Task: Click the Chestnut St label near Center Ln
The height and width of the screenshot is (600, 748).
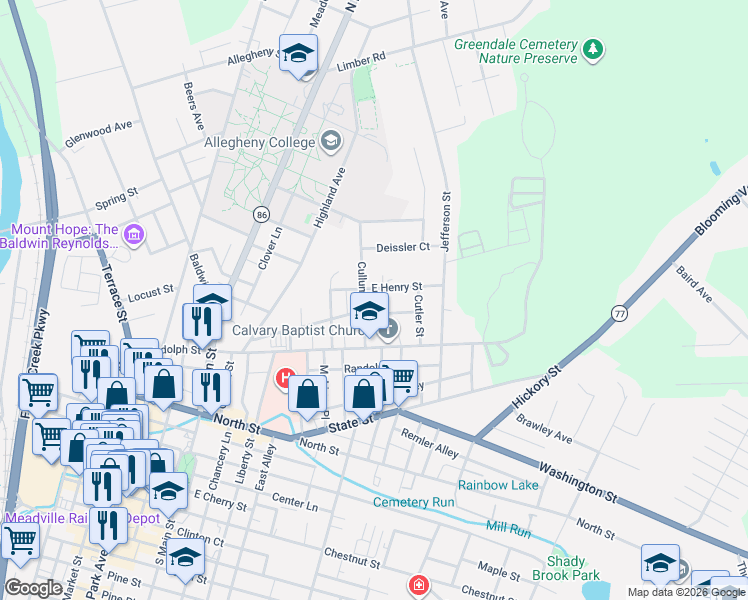Action: tap(352, 558)
